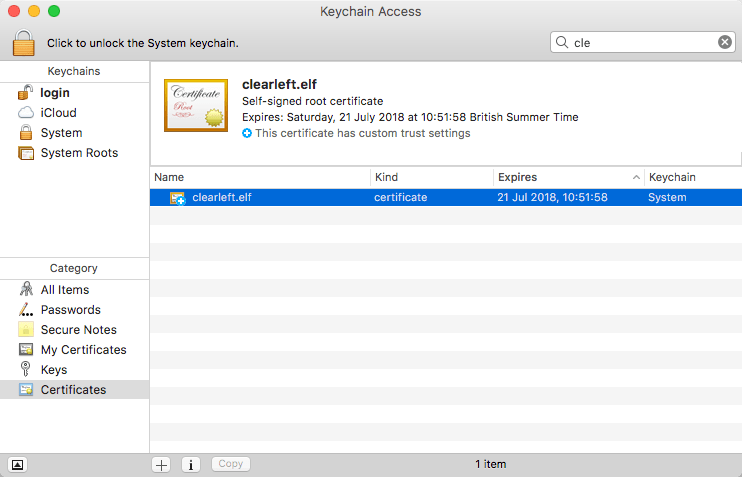Screen dimensions: 742x477
Task: Select the System keychain in sidebar
Action: point(75,132)
